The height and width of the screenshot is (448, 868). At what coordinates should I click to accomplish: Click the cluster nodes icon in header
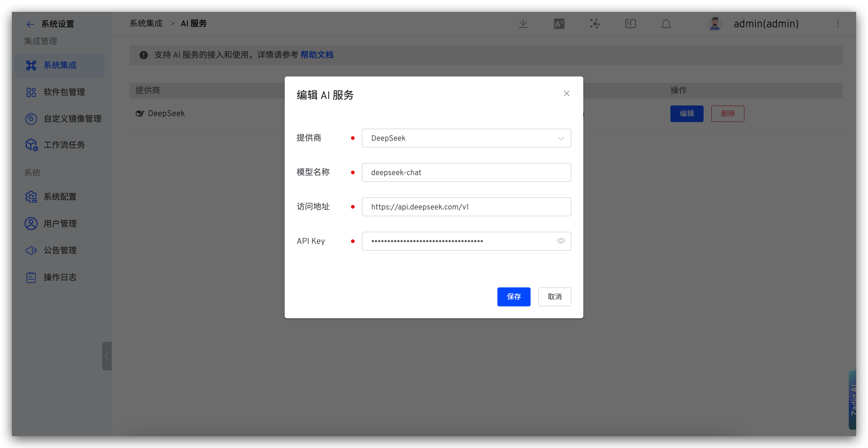tap(595, 24)
